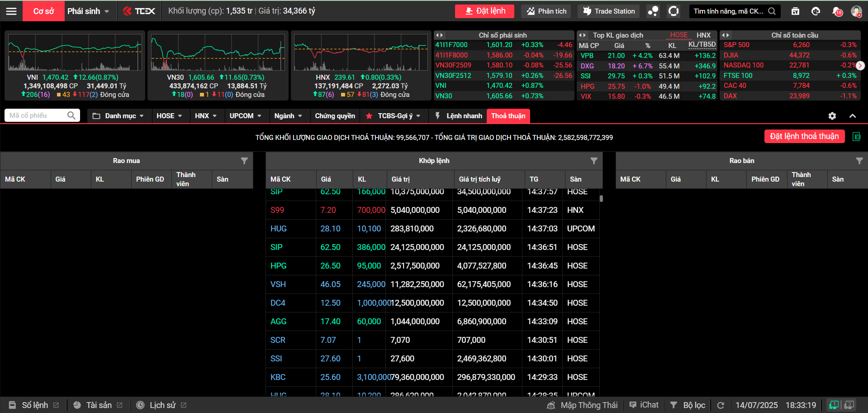Open the calendar icon in header
This screenshot has width=868, height=413.
[x=795, y=11]
